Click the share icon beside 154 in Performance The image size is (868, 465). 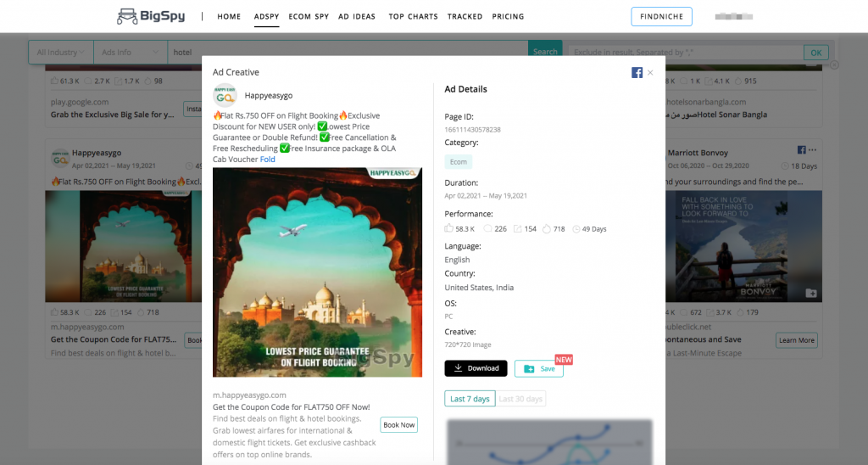pyautogui.click(x=518, y=228)
